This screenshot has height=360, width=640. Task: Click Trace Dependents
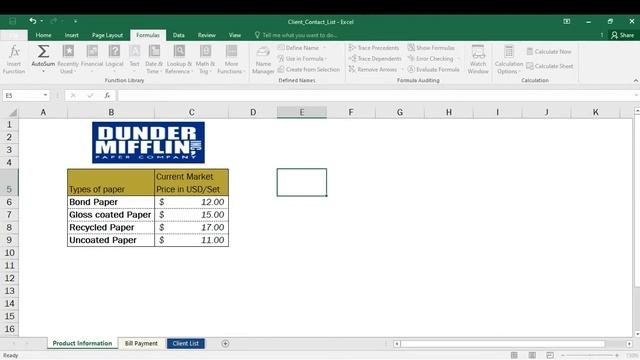[375, 59]
